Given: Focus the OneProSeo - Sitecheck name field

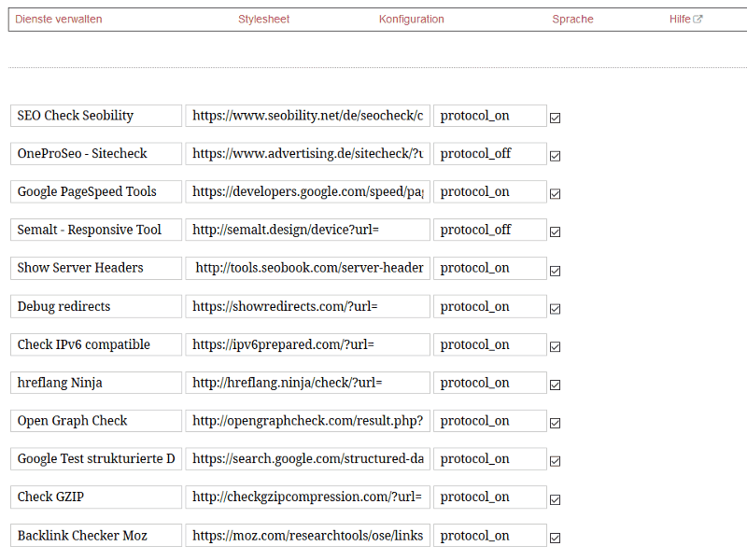Looking at the screenshot, I should pos(96,154).
